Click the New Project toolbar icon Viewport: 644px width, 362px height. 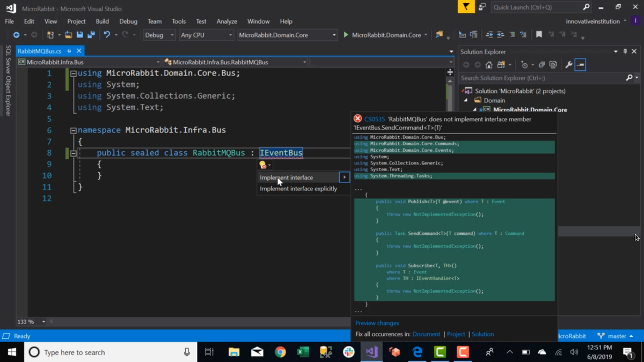(x=50, y=35)
